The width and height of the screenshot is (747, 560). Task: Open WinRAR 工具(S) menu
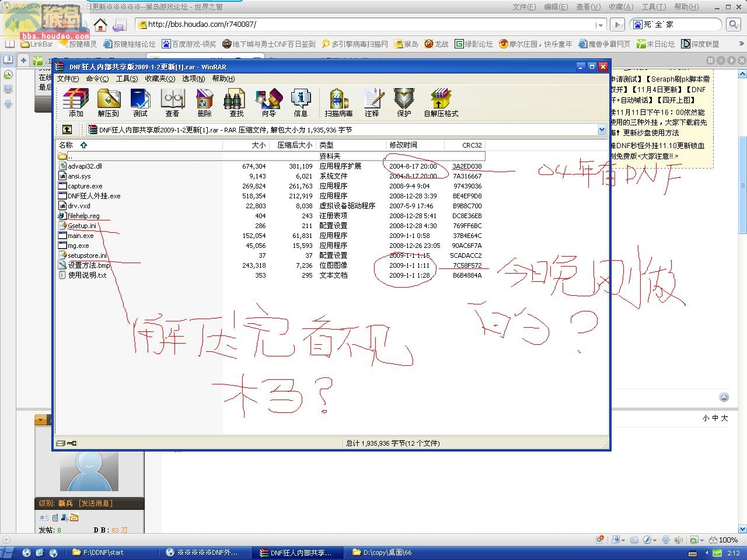pos(127,79)
